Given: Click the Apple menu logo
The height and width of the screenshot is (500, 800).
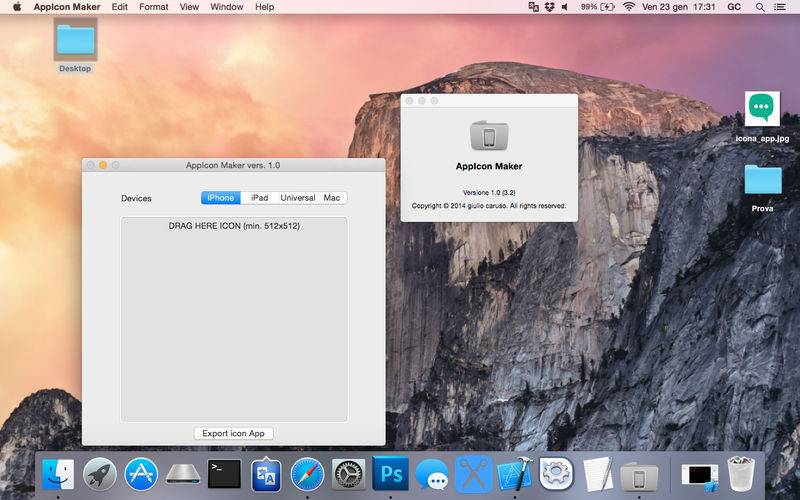Looking at the screenshot, I should (x=16, y=7).
